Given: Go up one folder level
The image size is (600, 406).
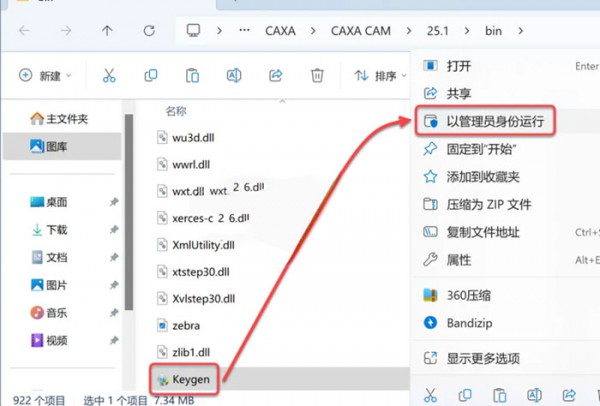Looking at the screenshot, I should (107, 30).
